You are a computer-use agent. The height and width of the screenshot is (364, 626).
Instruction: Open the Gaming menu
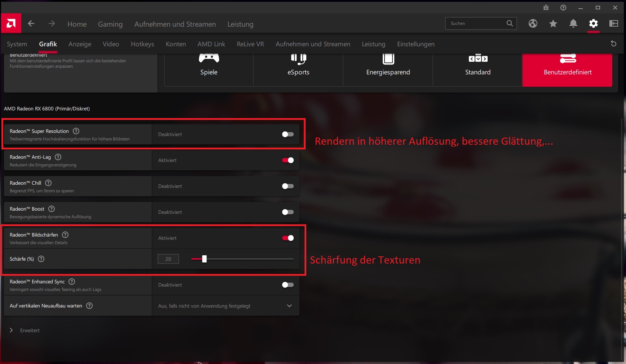click(x=110, y=24)
